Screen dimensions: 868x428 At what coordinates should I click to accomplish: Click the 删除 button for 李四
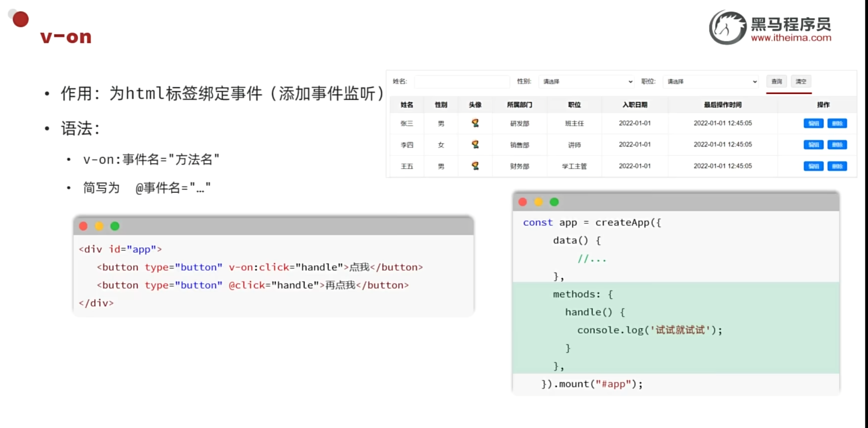click(x=837, y=145)
